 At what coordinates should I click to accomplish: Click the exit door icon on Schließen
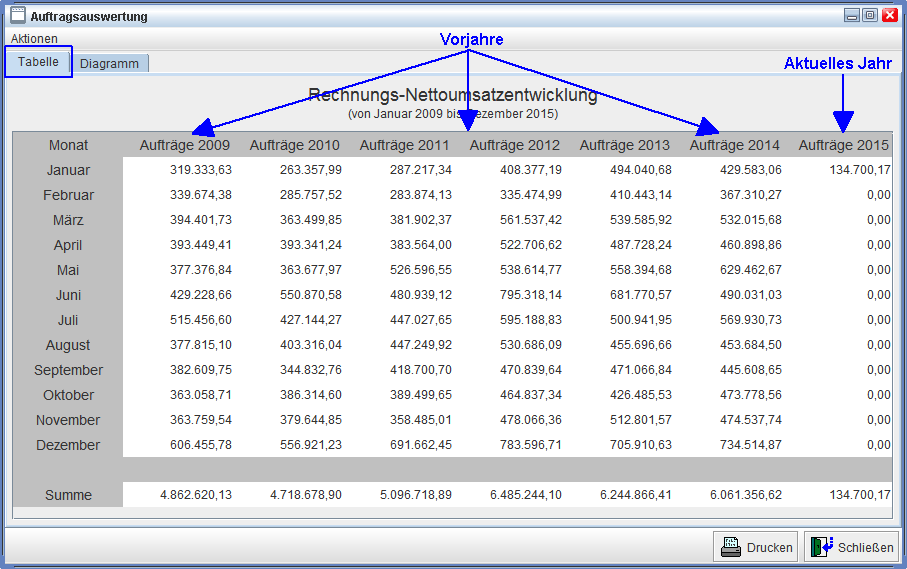822,547
